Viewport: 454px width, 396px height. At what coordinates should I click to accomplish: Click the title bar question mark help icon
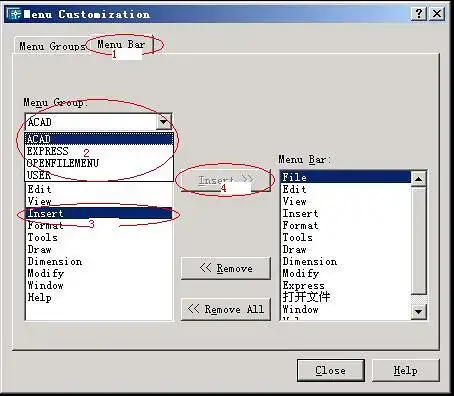point(418,14)
